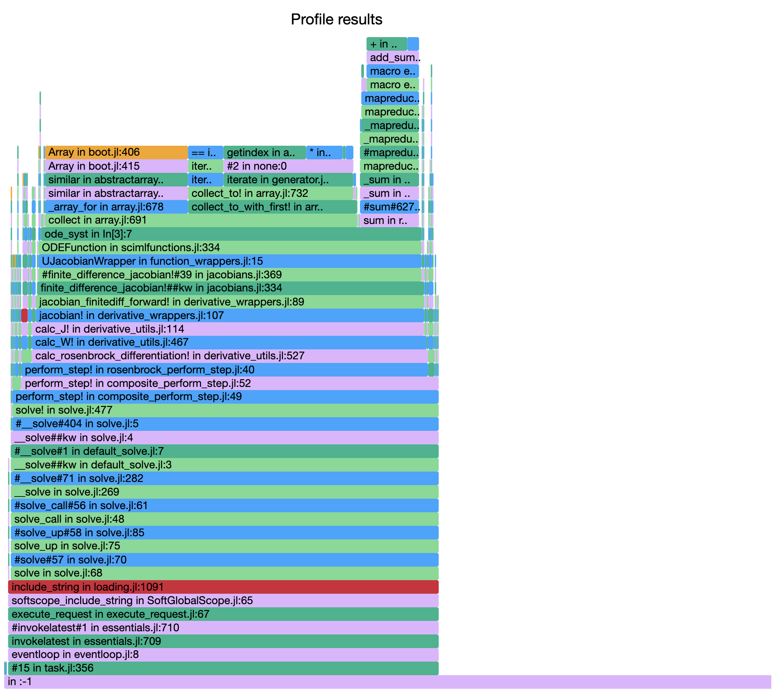The image size is (784, 696).
Task: Select 'calc_rosenbrock_differentiation! in derivative_utils.jl:527' bar
Action: pos(230,356)
